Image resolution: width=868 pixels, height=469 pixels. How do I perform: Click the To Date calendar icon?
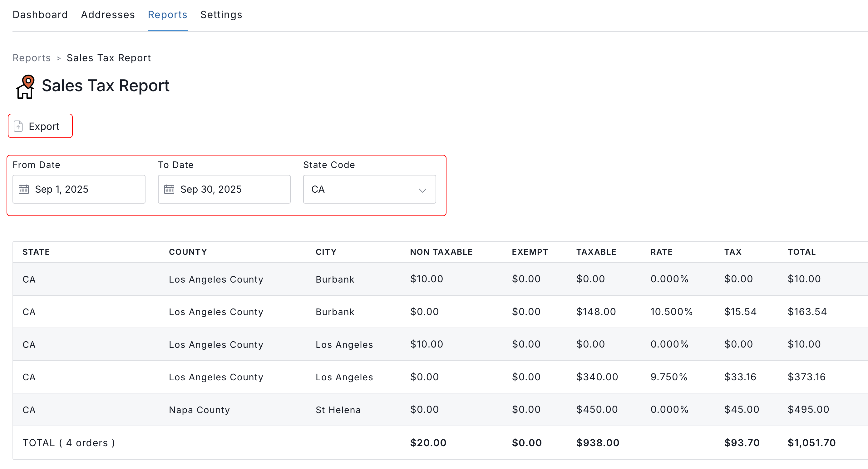169,189
